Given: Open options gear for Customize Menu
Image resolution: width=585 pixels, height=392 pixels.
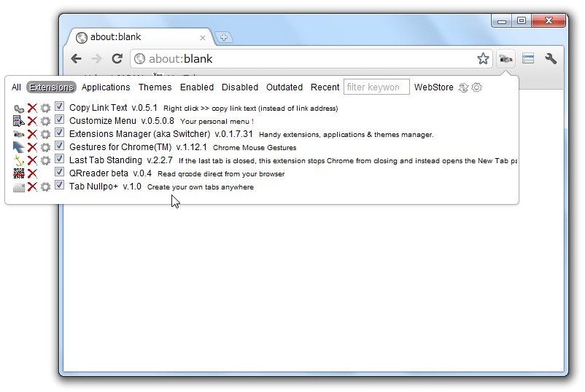Looking at the screenshot, I should (x=45, y=121).
